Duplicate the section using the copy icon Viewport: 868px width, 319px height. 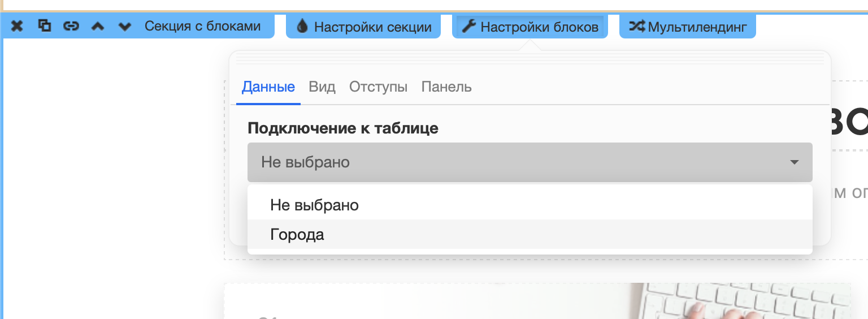(44, 26)
